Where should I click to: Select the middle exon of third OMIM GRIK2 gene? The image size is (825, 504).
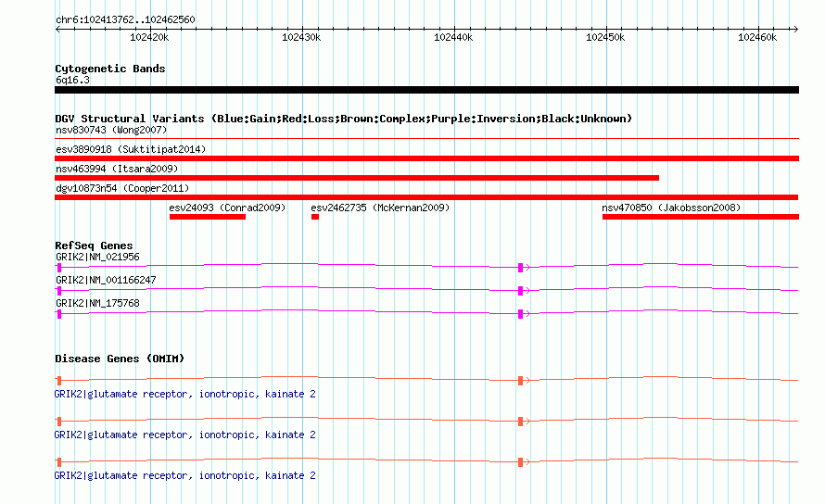[520, 462]
